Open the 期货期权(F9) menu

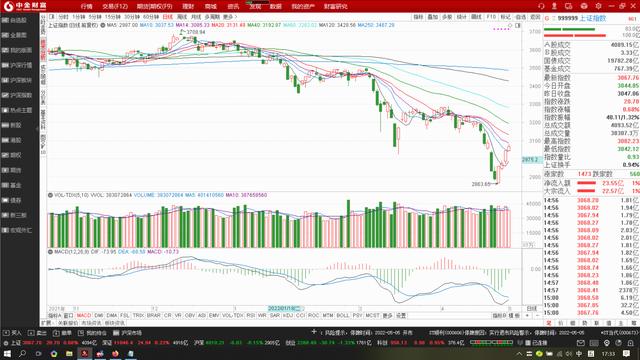pos(154,7)
